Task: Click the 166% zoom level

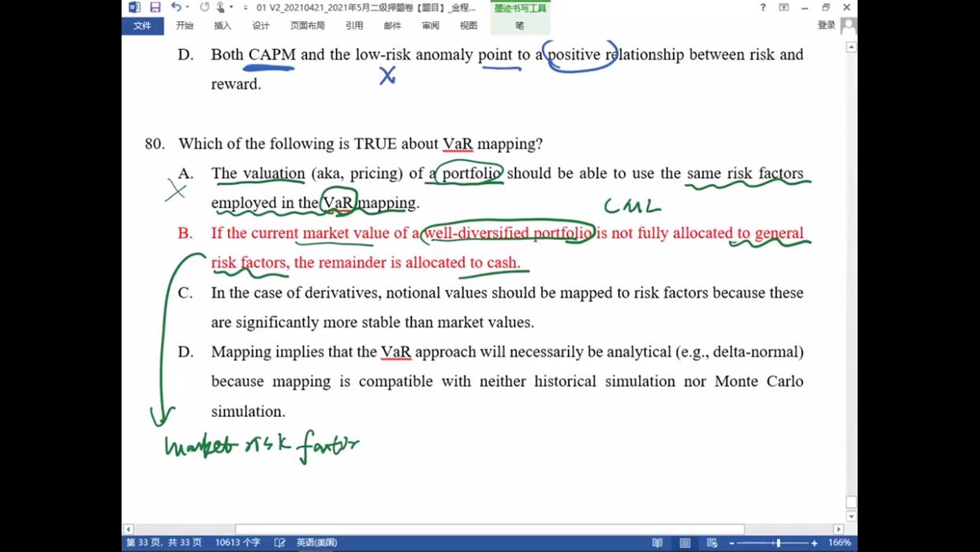Action: [x=839, y=543]
